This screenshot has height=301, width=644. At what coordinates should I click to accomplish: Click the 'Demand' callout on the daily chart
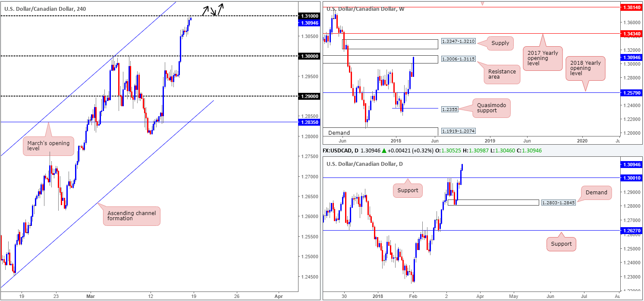click(x=596, y=193)
